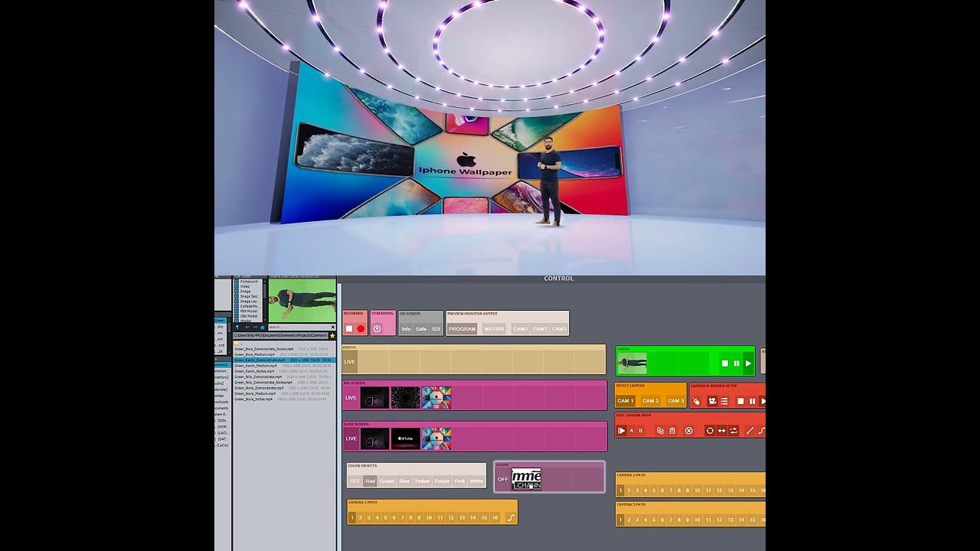Select CAM1 preview monitor output

tap(521, 329)
